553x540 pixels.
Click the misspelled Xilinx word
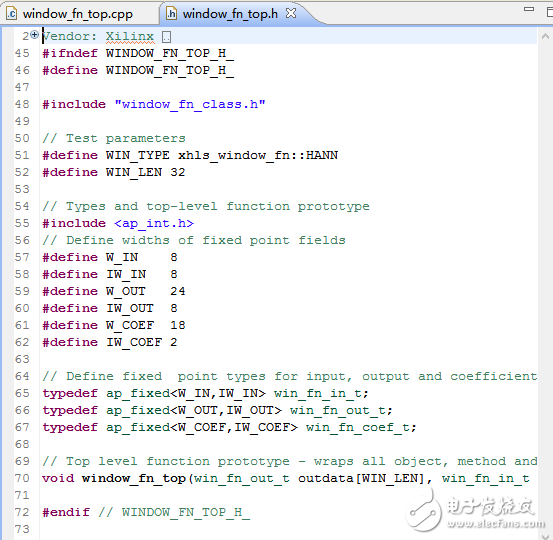point(129,36)
